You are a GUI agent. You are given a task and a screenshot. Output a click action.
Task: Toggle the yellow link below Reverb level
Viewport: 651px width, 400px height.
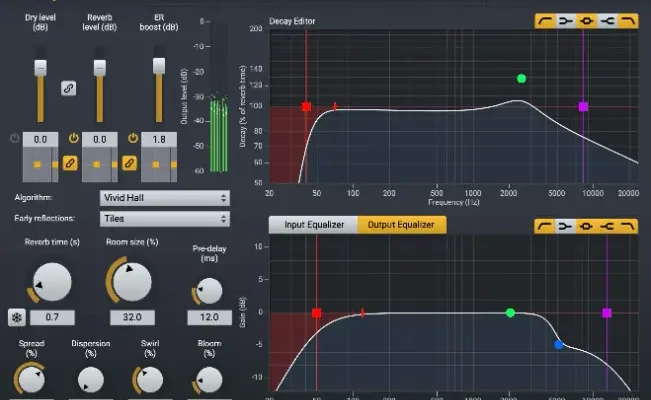click(128, 162)
